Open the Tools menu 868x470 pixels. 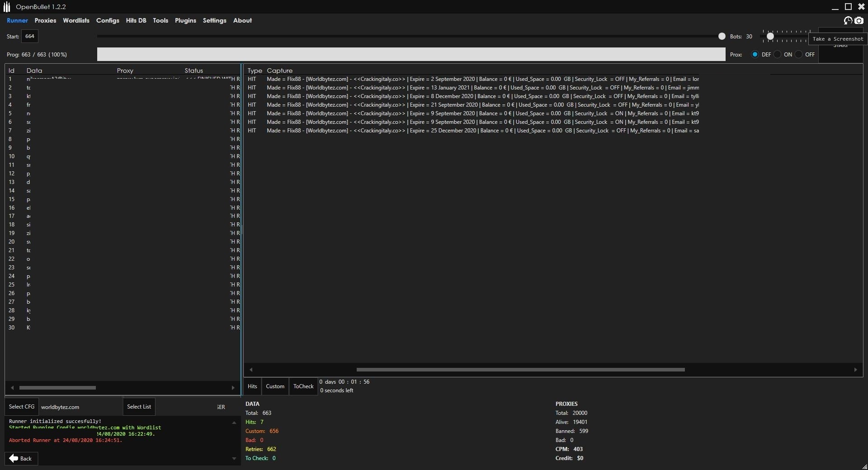pyautogui.click(x=160, y=20)
